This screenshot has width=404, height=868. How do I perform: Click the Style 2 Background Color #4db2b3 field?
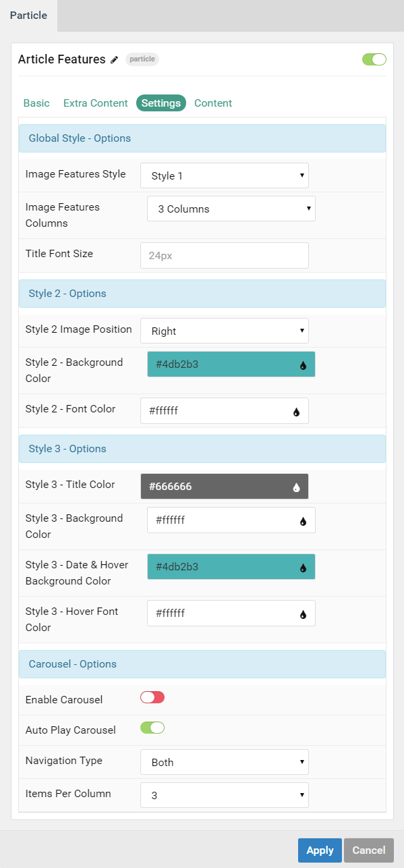tap(231, 364)
